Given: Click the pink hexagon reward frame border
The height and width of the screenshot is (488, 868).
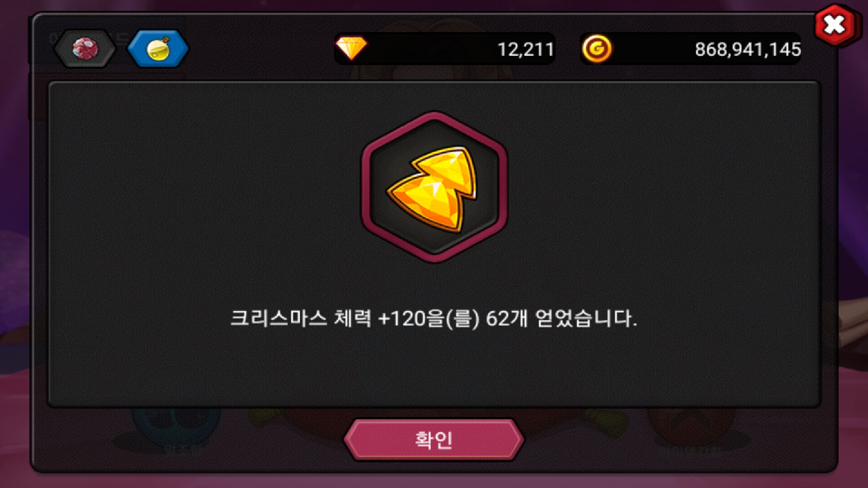Looking at the screenshot, I should pyautogui.click(x=434, y=116).
